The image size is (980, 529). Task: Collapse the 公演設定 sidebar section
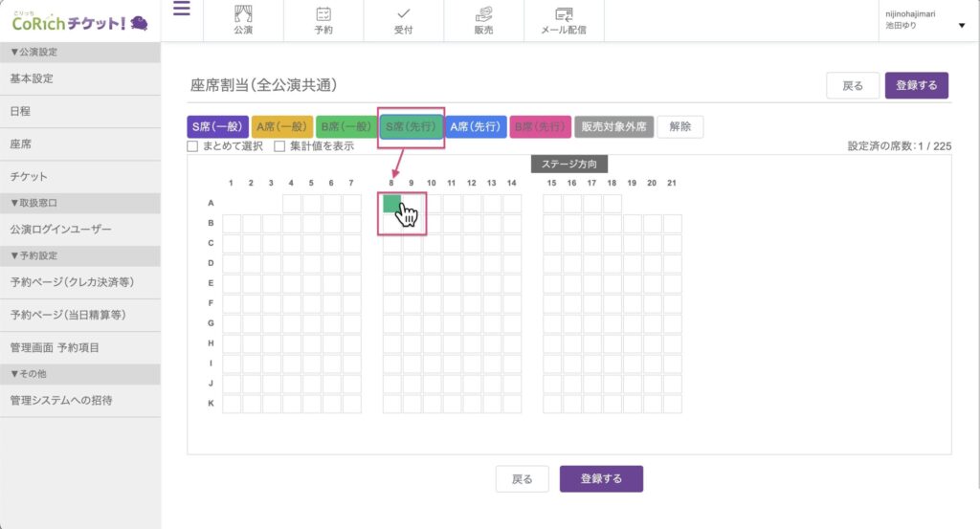tap(80, 52)
